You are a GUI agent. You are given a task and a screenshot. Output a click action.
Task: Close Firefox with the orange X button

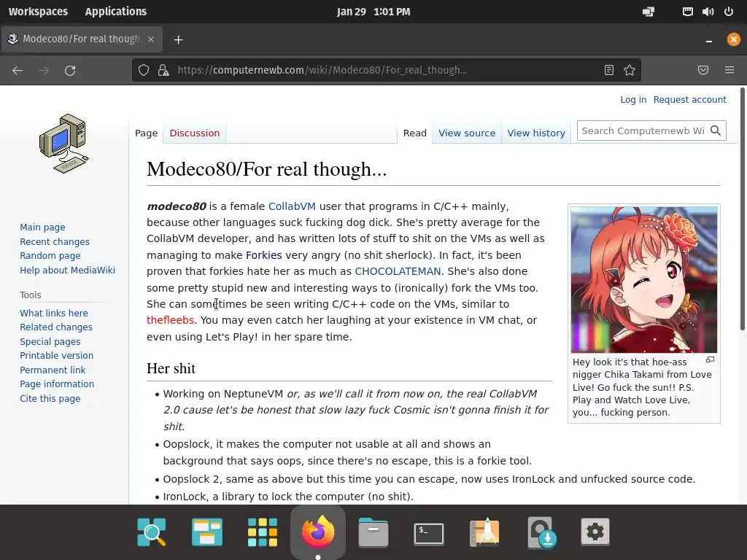coord(734,39)
